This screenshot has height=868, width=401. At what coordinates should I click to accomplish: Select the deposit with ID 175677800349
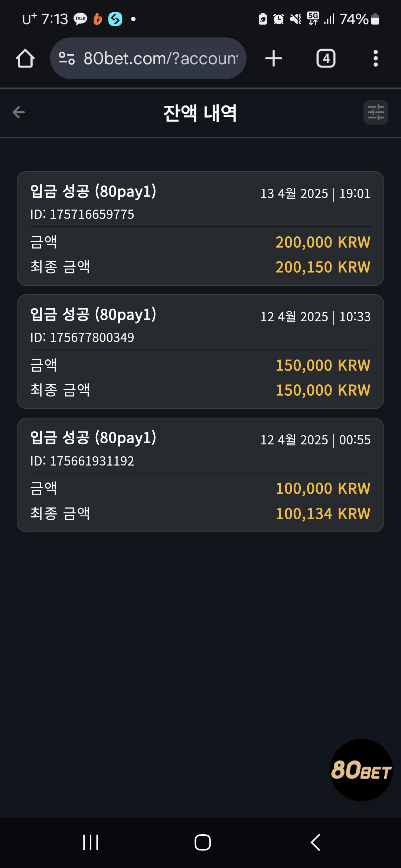click(200, 352)
